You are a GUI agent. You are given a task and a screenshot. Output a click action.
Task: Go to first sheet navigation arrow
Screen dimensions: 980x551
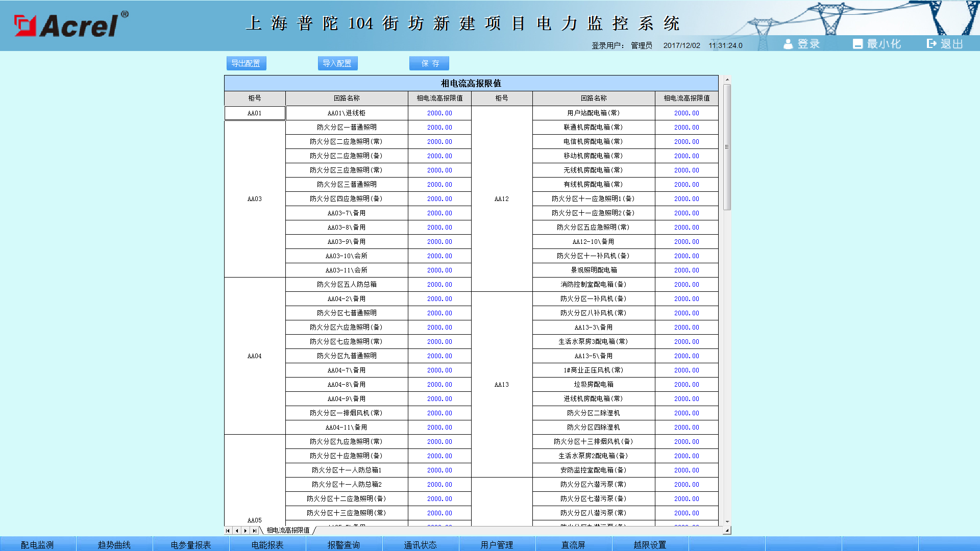click(x=228, y=531)
